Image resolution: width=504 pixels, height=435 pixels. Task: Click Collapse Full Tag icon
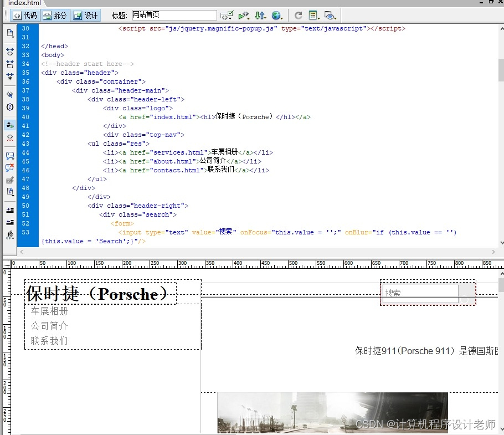(10, 52)
